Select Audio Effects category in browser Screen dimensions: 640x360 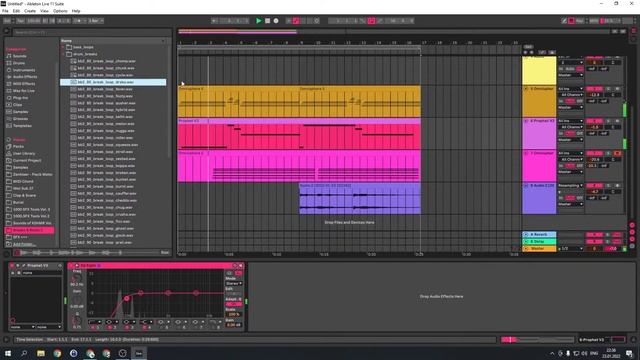tap(24, 77)
